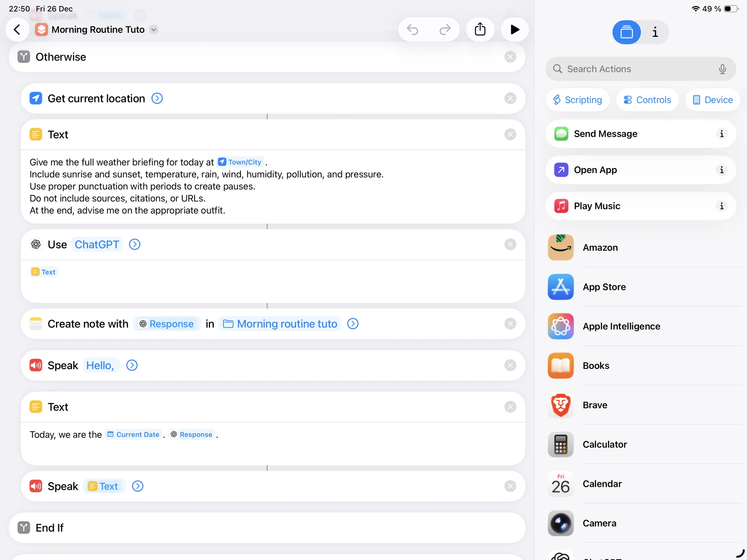The height and width of the screenshot is (560, 747).
Task: Tap the microphone icon in the search field
Action: (722, 69)
